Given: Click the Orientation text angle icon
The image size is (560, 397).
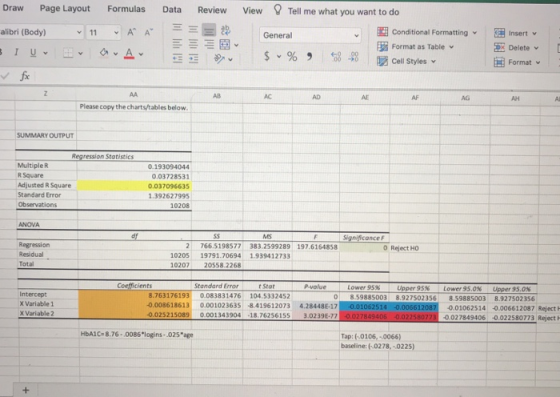Looking at the screenshot, I should (x=219, y=59).
